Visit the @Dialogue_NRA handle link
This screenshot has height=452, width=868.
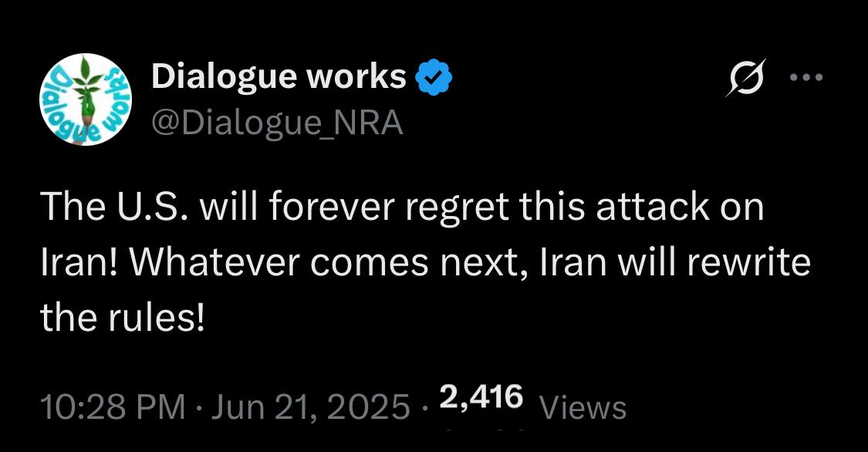click(x=277, y=123)
